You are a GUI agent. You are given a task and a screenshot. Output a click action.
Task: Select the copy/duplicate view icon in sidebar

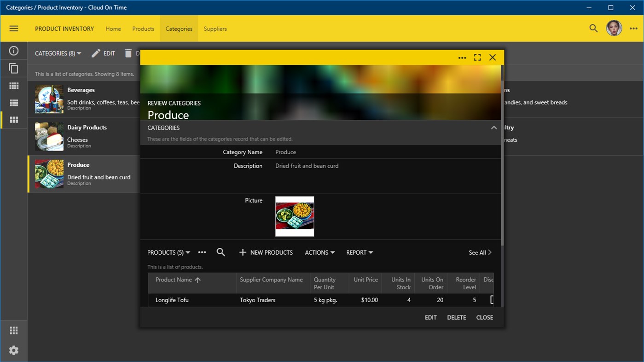[14, 68]
